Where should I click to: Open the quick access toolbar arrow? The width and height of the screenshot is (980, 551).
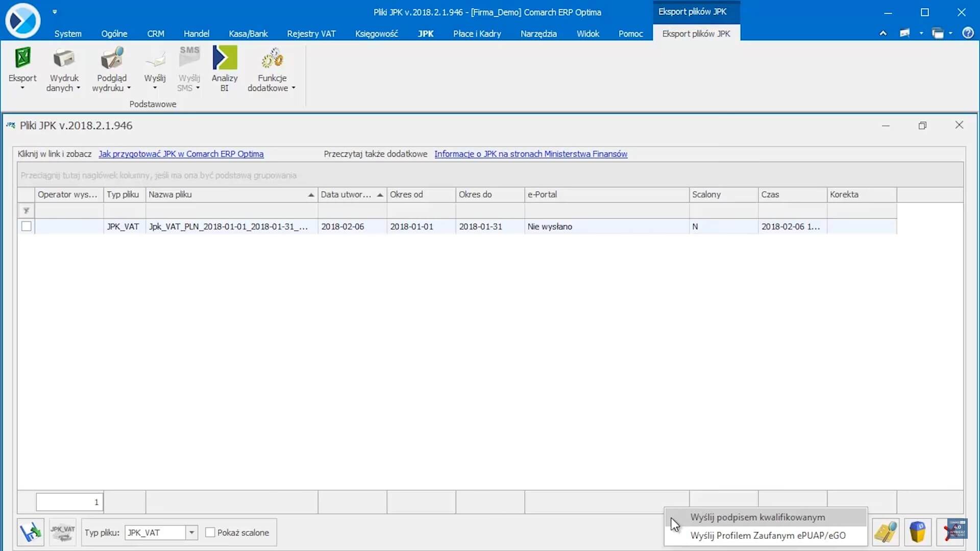coord(55,12)
